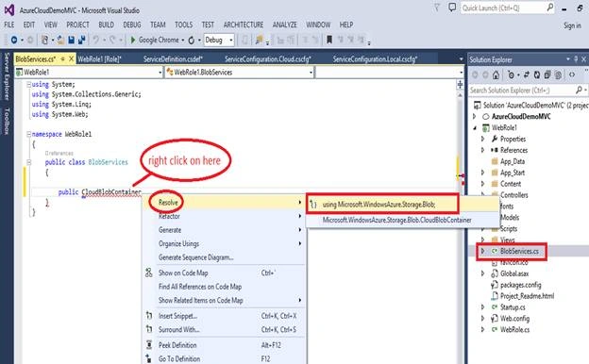
Task: Select packages.config in Solution Explorer
Action: click(x=521, y=285)
